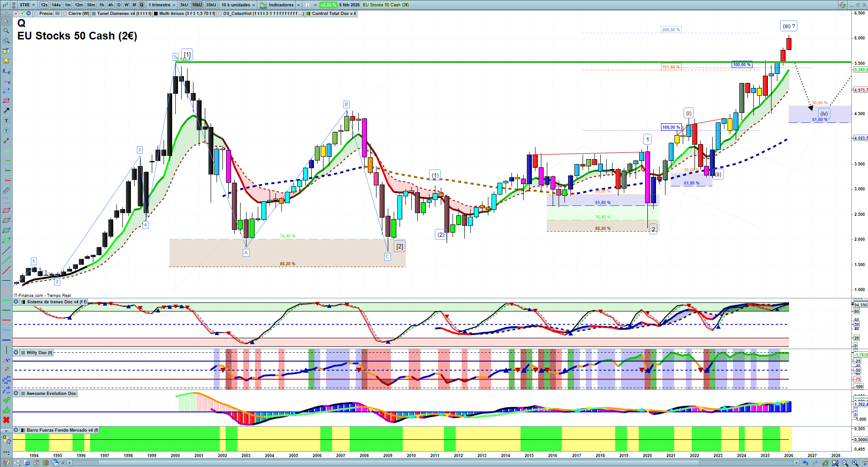
Task: Select the text annotation tool
Action: click(x=6, y=121)
